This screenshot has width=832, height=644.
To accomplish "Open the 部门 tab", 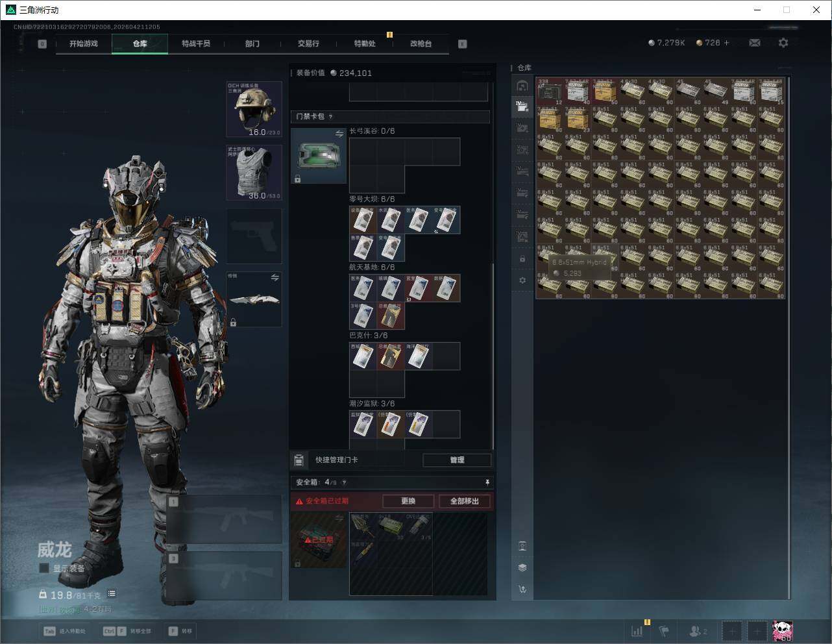I will (252, 43).
